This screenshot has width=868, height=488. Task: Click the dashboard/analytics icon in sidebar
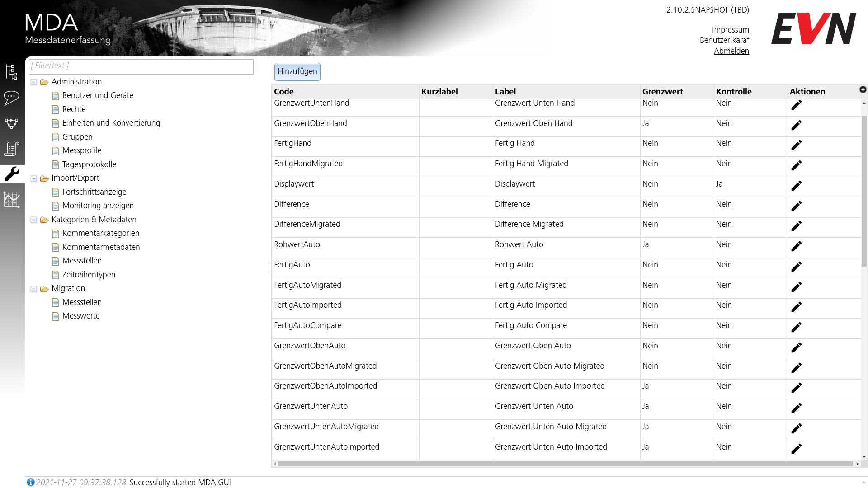tap(12, 199)
